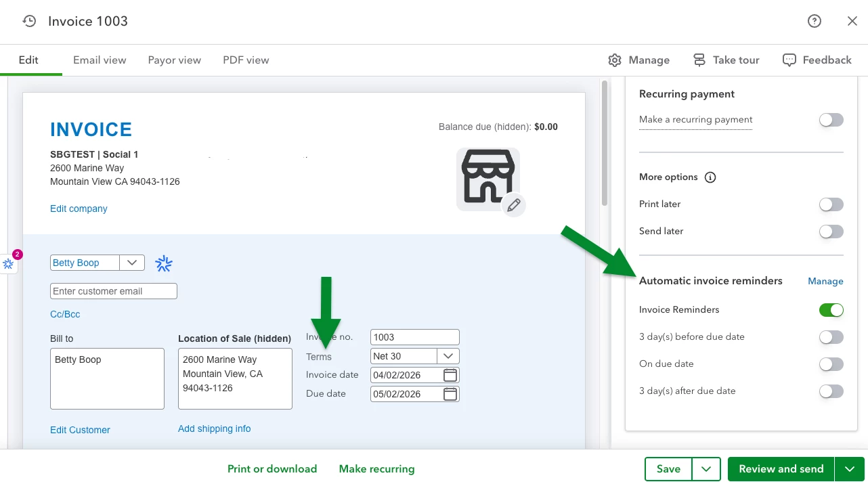Switch to the Email view tab
This screenshot has width=868, height=484.
click(100, 60)
